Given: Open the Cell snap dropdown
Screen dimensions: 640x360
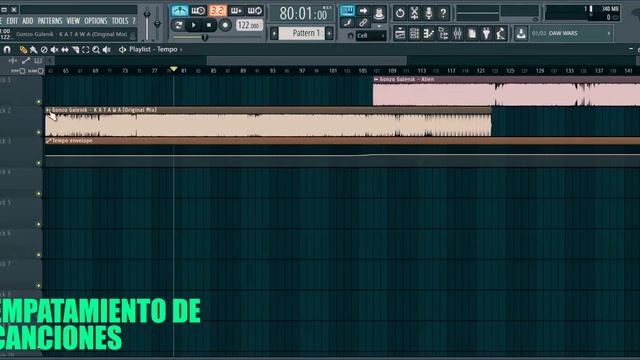Looking at the screenshot, I should click(x=371, y=36).
